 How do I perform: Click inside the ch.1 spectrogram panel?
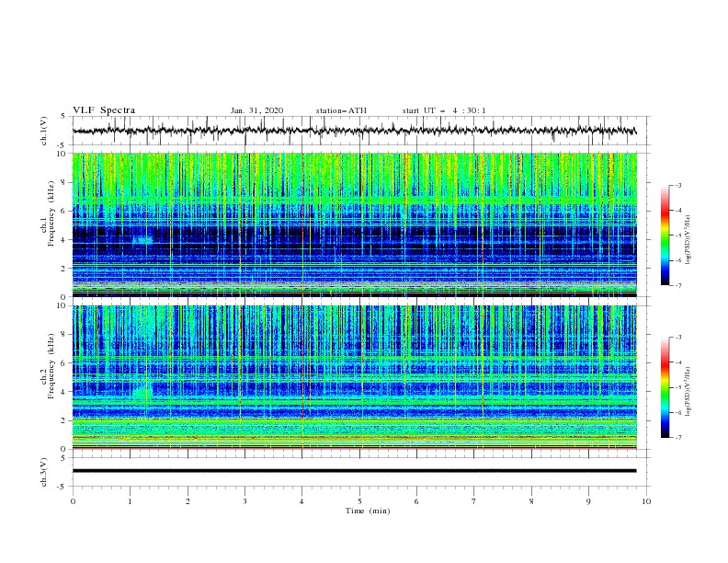coord(354,224)
